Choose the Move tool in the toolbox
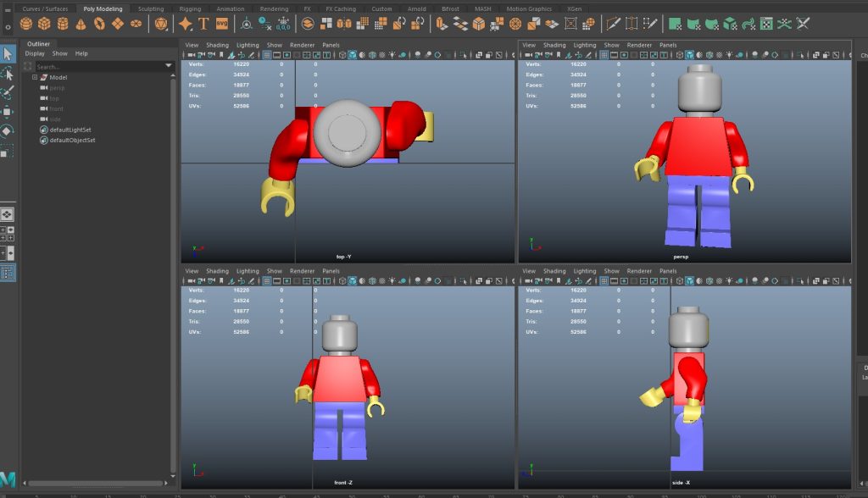The image size is (868, 498). point(7,112)
